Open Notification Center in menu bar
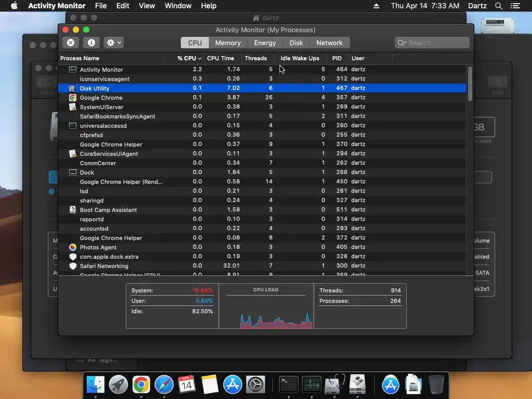The height and width of the screenshot is (399, 532). click(515, 6)
